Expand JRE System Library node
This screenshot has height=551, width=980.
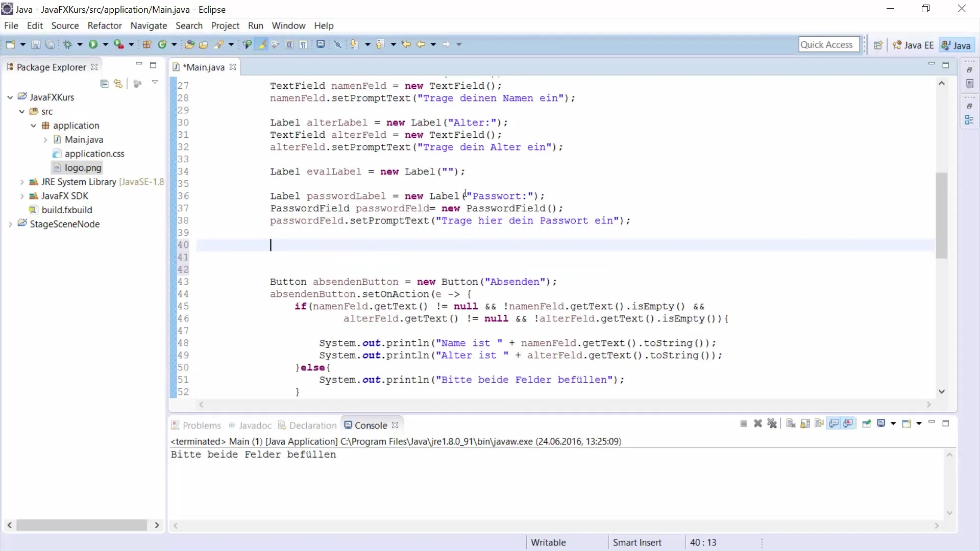(x=22, y=182)
